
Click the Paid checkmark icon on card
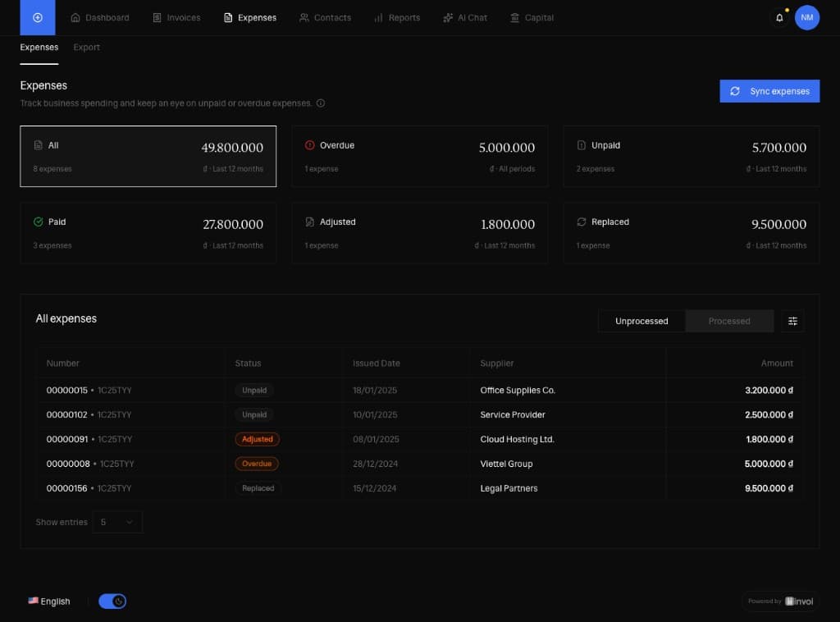click(38, 222)
